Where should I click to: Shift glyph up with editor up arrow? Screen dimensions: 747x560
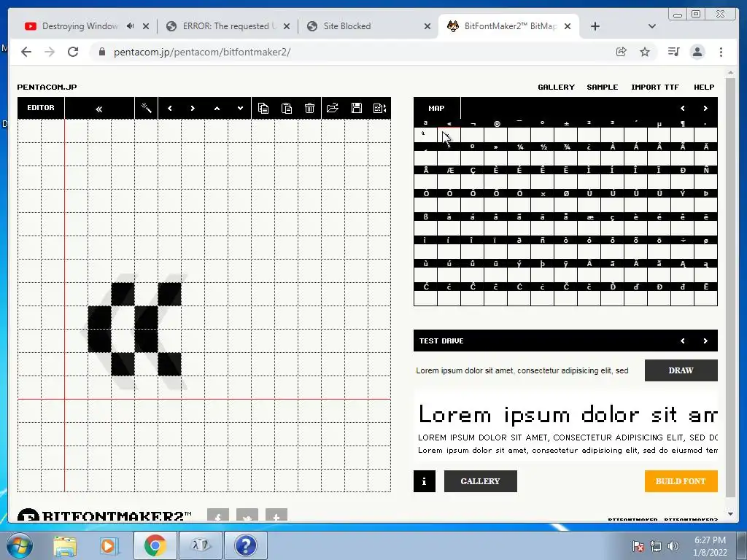(x=217, y=108)
